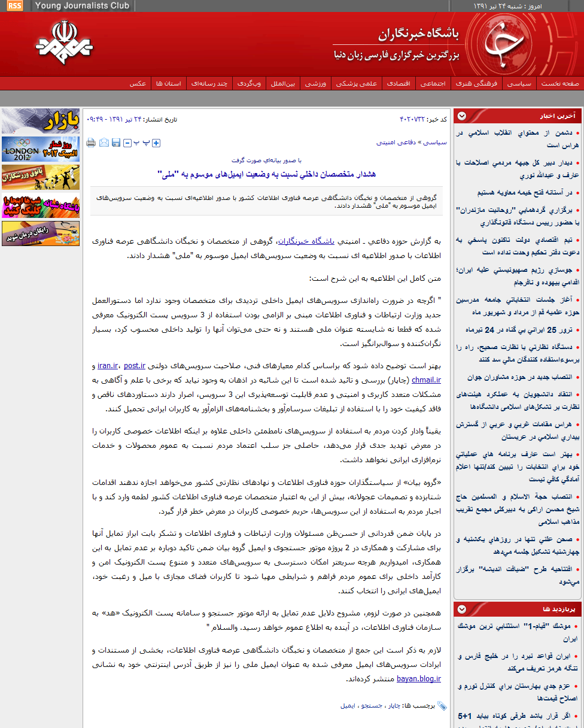
Task: Open the ورزشی menu item
Action: (x=315, y=84)
